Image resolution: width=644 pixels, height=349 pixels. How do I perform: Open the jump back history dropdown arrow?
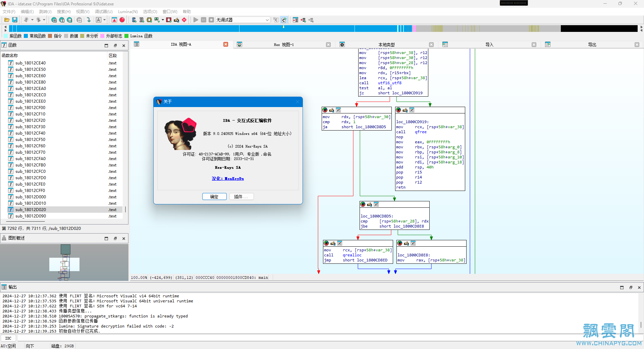[x=32, y=20]
